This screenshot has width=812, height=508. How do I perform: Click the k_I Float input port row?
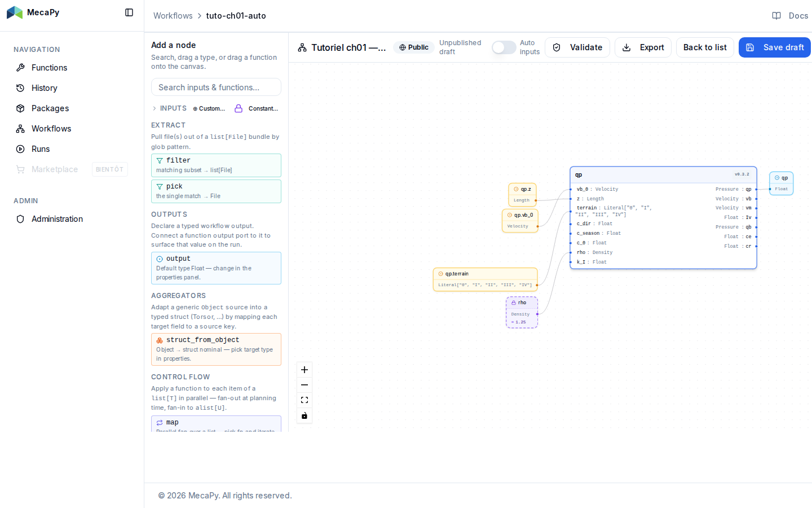591,262
